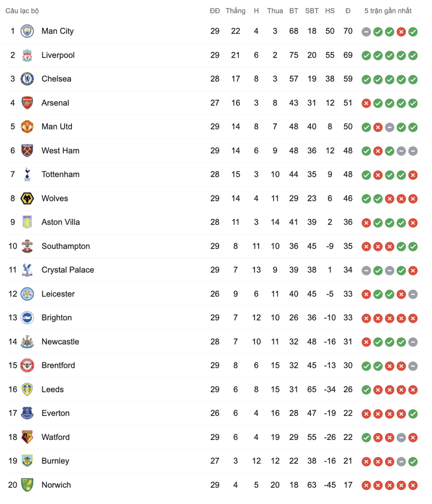Click the Câu lạc bộ column header

click(22, 11)
